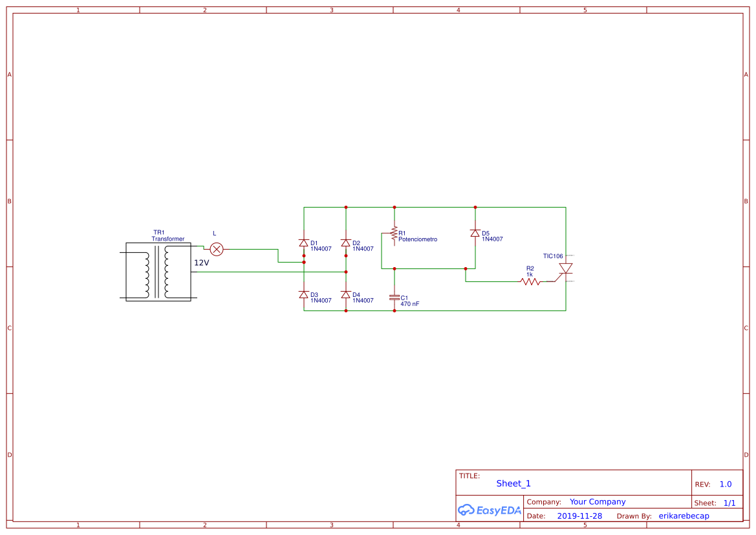Click the Potenciometro label text
Image resolution: width=756 pixels, height=535 pixels.
[x=418, y=239]
